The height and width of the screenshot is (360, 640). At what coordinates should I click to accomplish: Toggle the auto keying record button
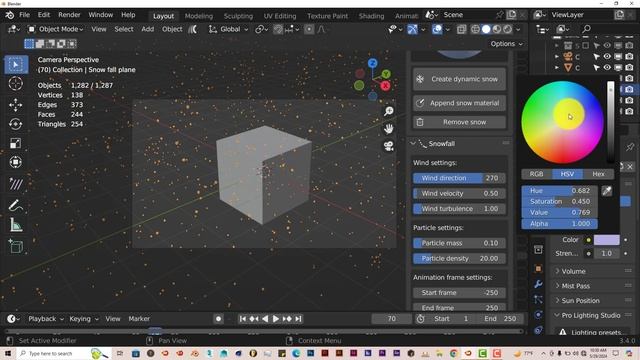point(218,319)
